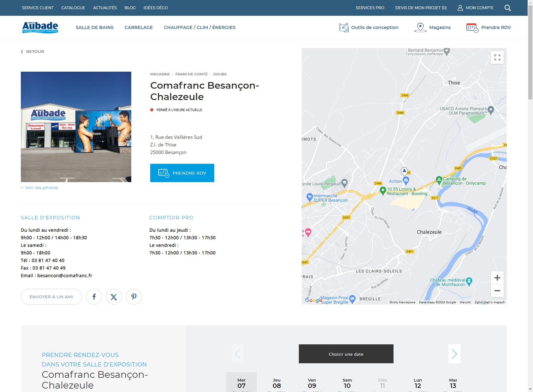Click the store marker A on the map
The height and width of the screenshot is (392, 533).
point(404,171)
